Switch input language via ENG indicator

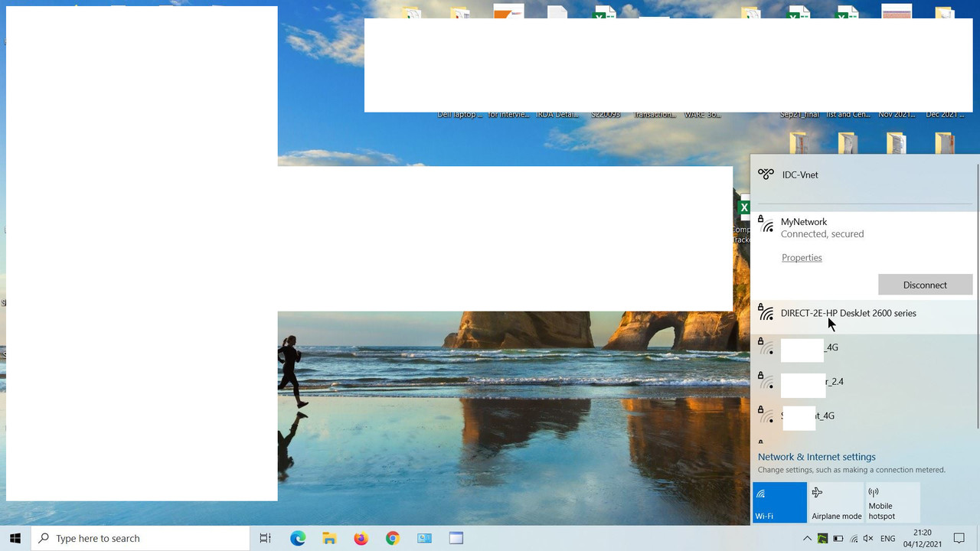click(x=887, y=539)
